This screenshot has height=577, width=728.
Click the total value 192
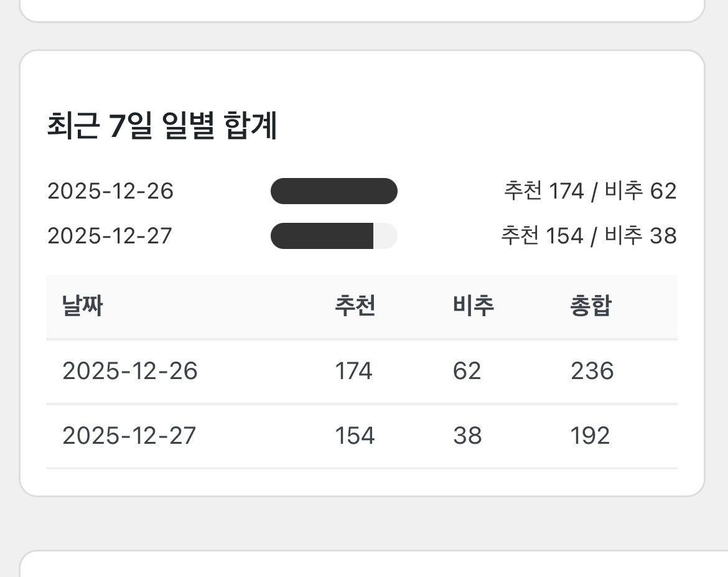(590, 436)
